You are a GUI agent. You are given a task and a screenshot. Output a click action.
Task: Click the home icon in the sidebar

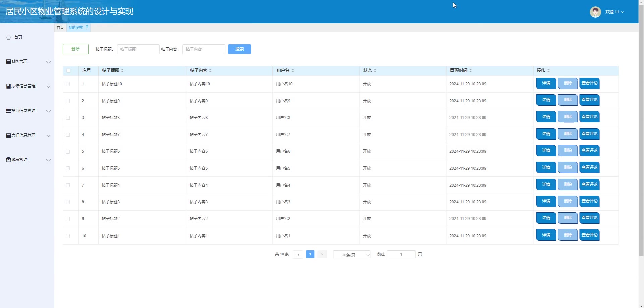click(9, 37)
